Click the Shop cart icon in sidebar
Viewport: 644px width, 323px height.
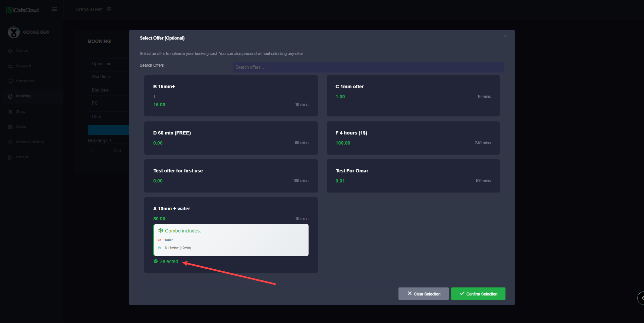click(x=10, y=112)
